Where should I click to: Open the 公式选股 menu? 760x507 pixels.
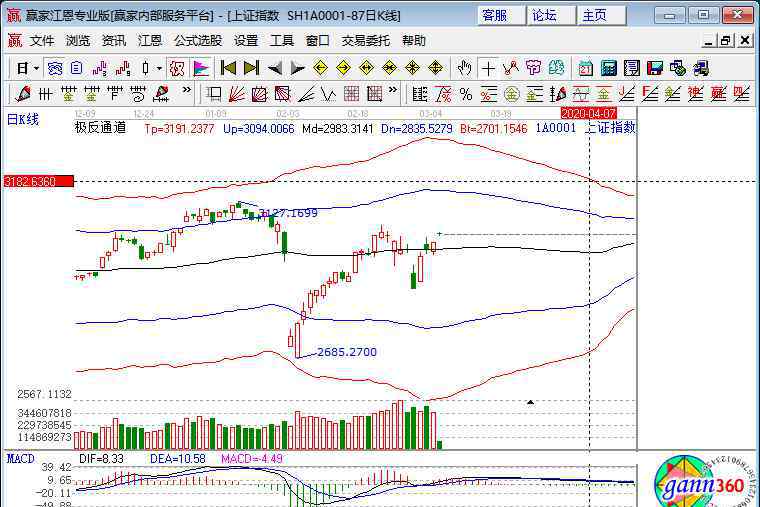198,41
